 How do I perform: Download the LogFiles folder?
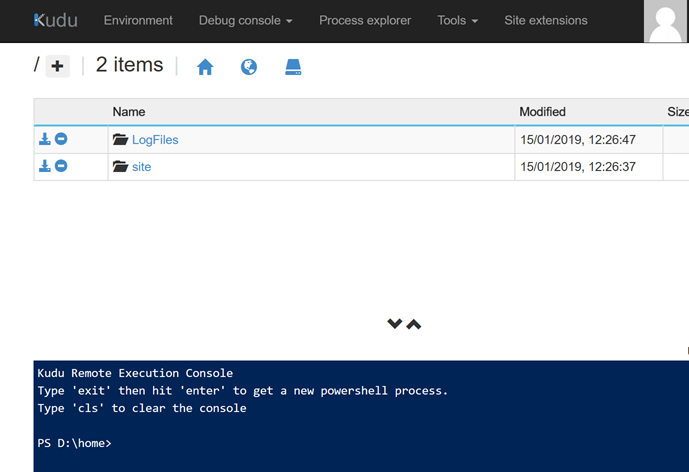pyautogui.click(x=45, y=139)
